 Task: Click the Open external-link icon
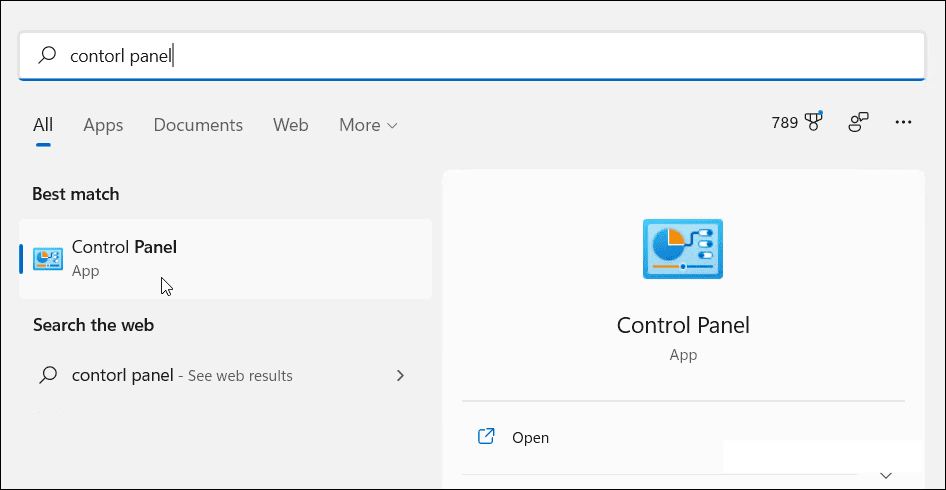[487, 437]
